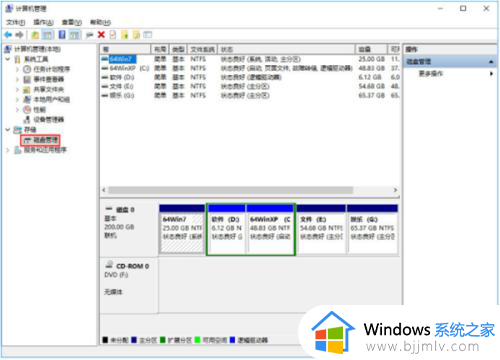500x360 pixels.
Task: Sort by the 状态 column header
Action: coord(286,49)
